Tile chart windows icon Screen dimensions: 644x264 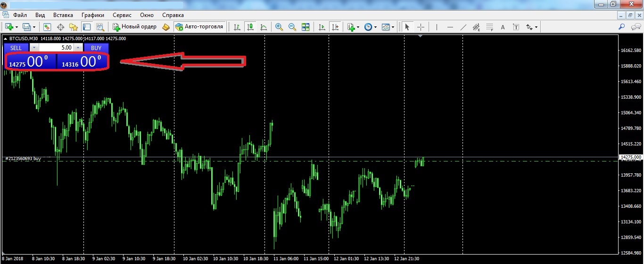pos(305,27)
